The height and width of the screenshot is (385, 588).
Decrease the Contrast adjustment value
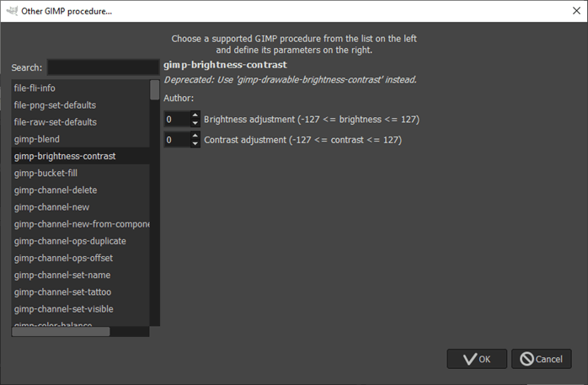point(195,143)
